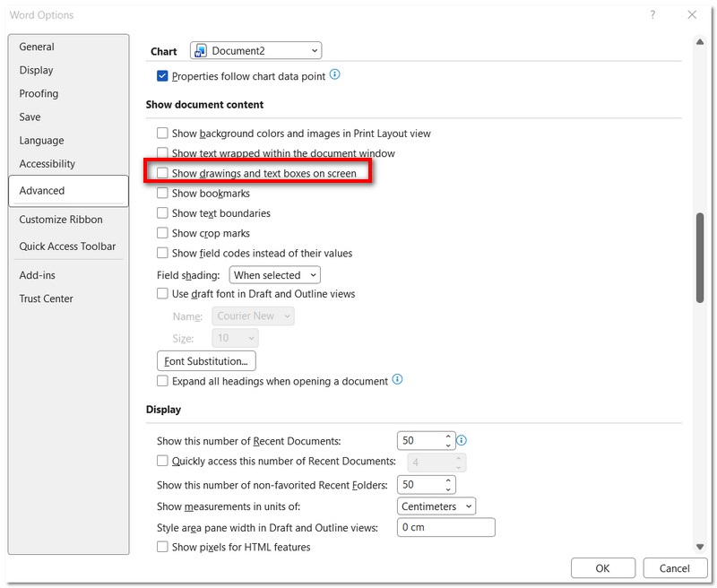Check Show pixels for HTML features
The image size is (717, 588).
coord(162,546)
